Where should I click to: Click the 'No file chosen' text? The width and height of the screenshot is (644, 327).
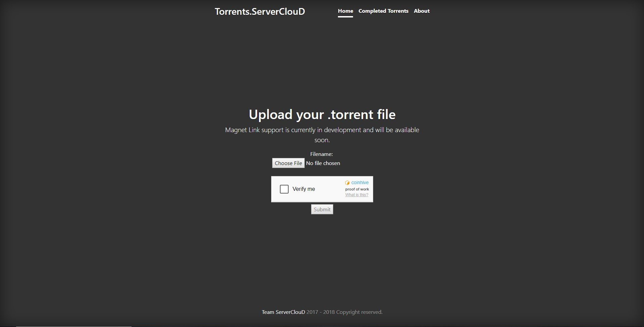(x=323, y=163)
